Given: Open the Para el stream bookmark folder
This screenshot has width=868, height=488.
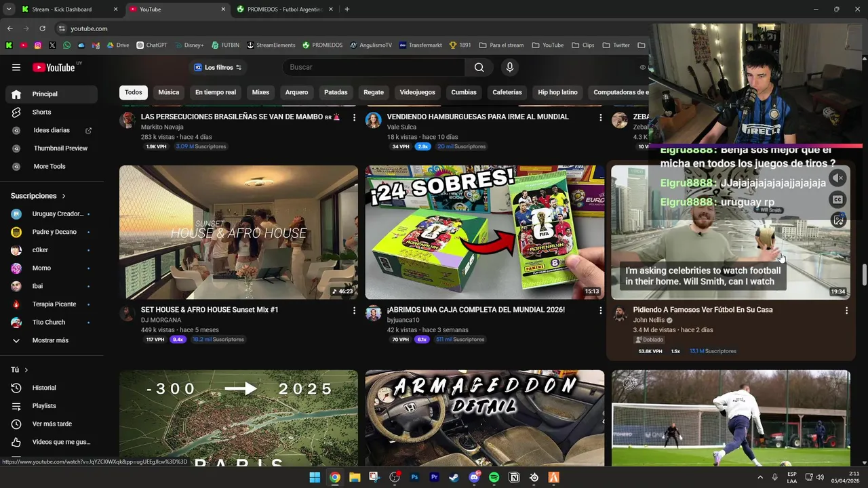Looking at the screenshot, I should [501, 45].
